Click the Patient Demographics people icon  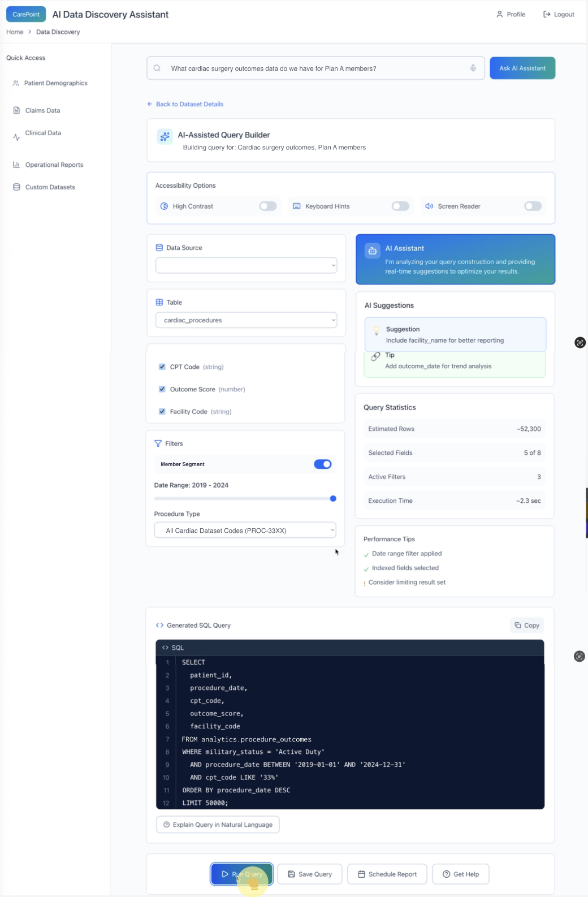(x=16, y=83)
